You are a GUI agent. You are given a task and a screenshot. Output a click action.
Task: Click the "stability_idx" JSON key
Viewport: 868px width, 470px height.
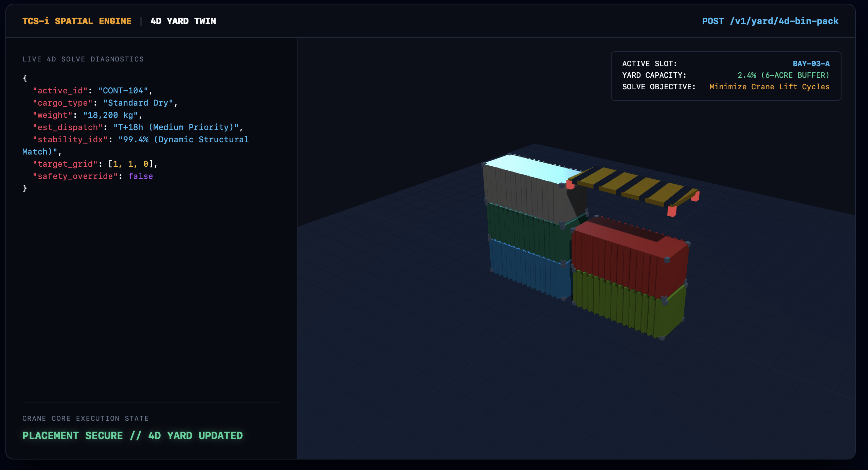[70, 140]
